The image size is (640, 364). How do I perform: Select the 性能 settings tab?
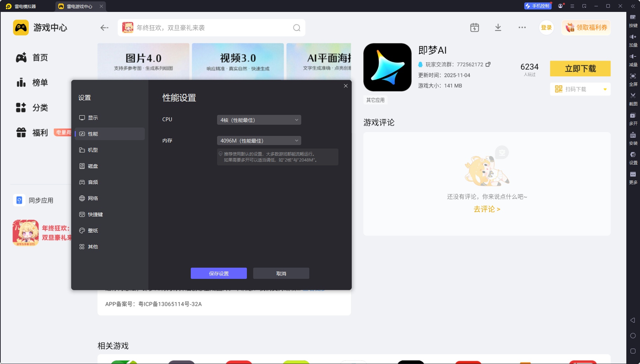110,134
